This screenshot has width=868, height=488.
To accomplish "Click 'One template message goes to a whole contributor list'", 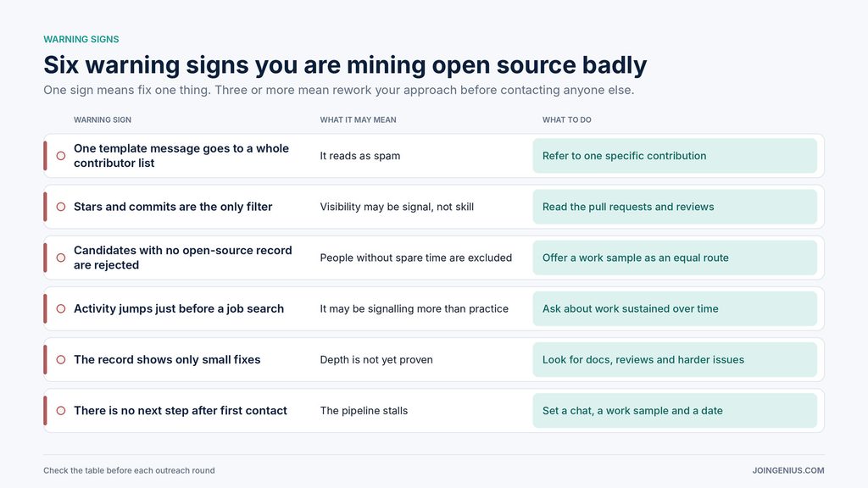I will click(181, 156).
